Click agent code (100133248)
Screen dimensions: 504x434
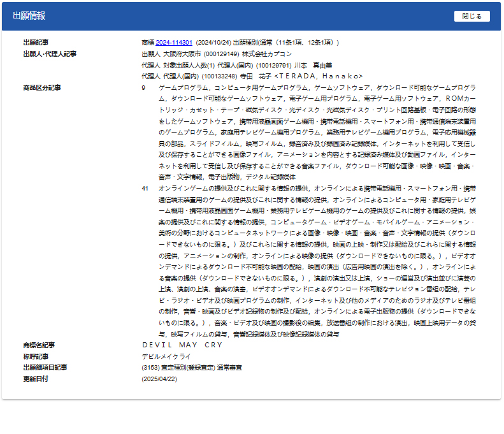point(220,76)
